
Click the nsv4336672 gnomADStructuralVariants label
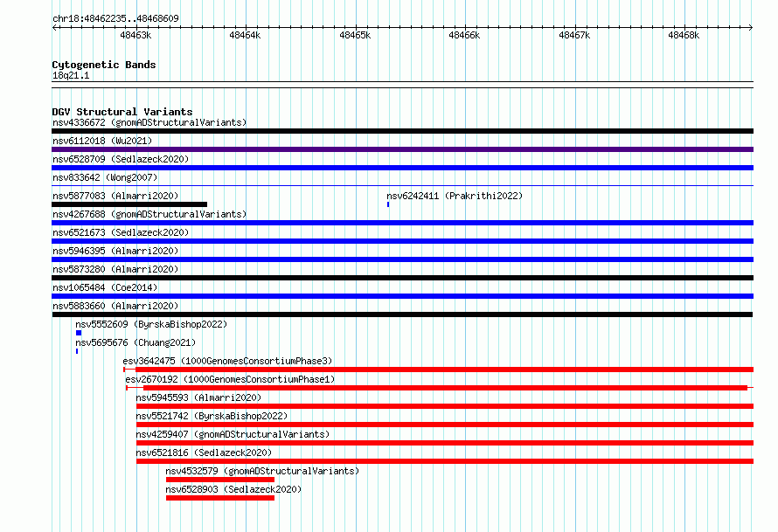(149, 122)
